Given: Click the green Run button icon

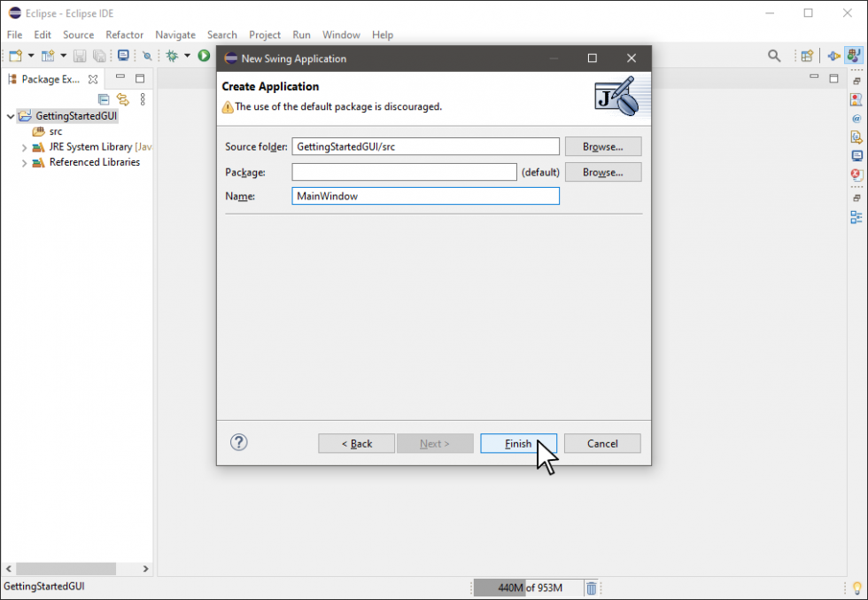Looking at the screenshot, I should point(204,56).
